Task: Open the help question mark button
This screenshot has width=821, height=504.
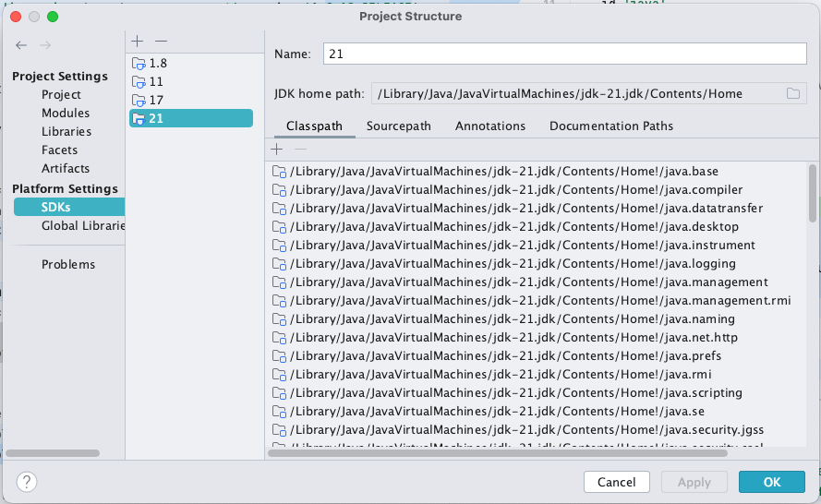Action: point(27,481)
